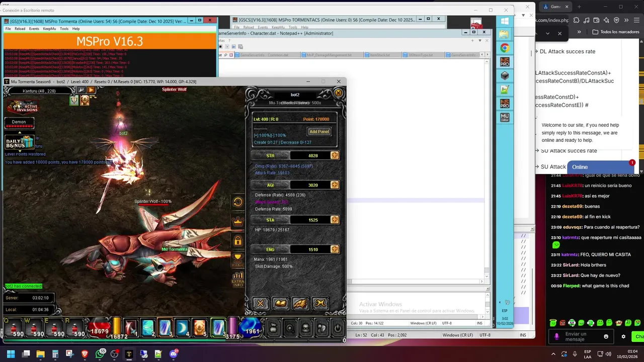
Task: Open Todos los marcadores bookmarks folder
Action: click(616, 32)
